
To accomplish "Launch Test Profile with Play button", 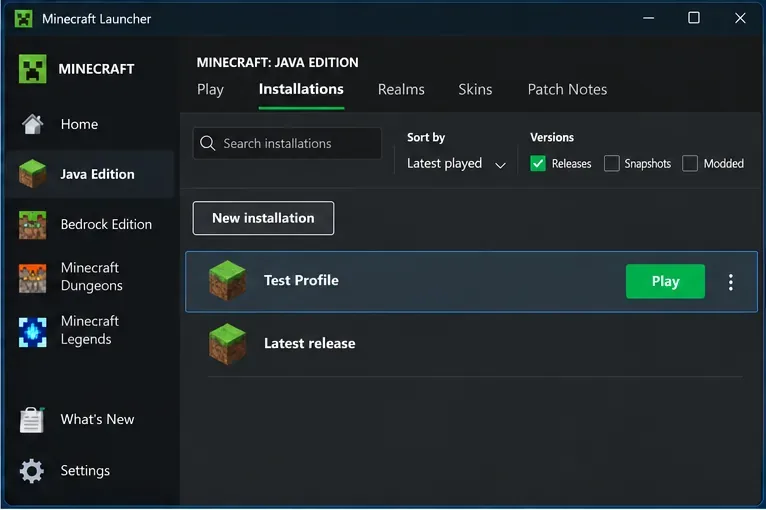I will click(665, 281).
